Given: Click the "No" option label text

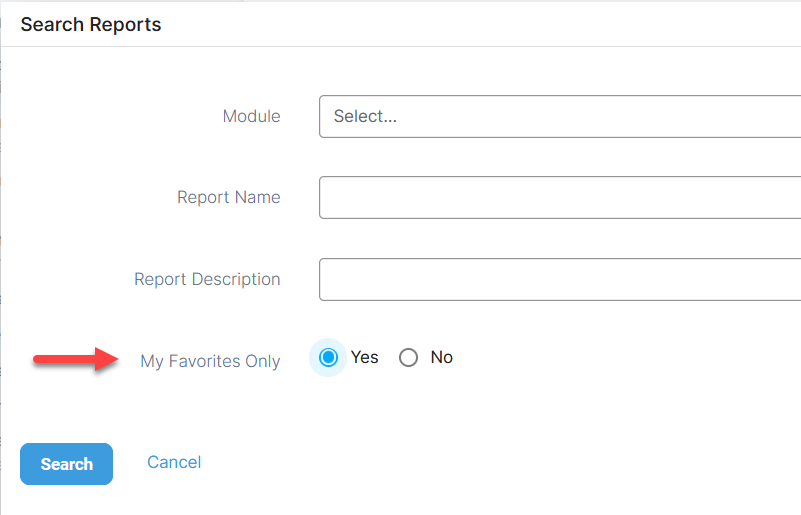Looking at the screenshot, I should pyautogui.click(x=442, y=357).
